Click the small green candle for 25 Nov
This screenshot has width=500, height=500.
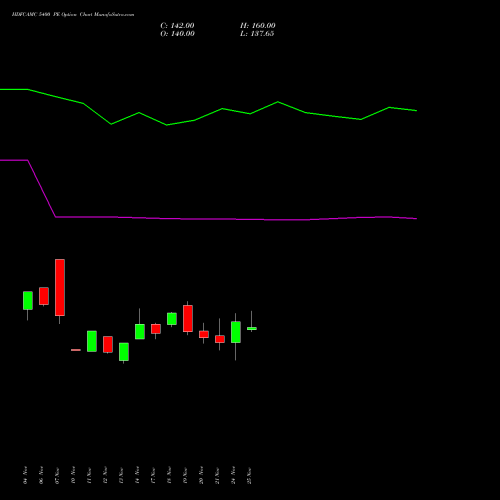point(252,329)
